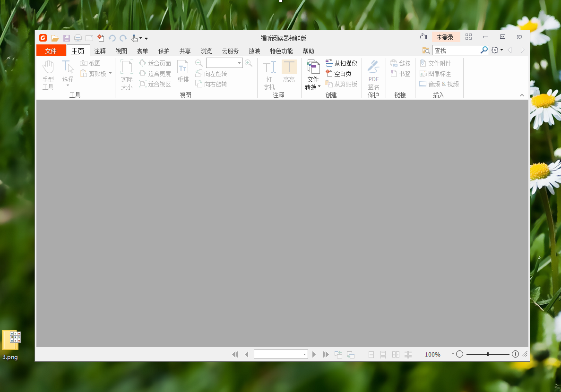Click the skin change shirt icon
Screen dimensions: 561x392
423,36
